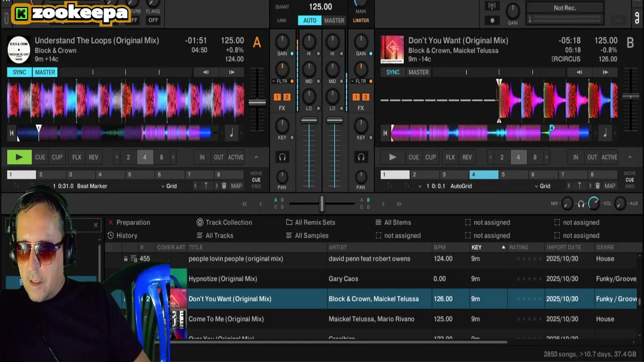Toggle REV reverse on deck B
Screen dimensions: 644x362
pos(467,157)
